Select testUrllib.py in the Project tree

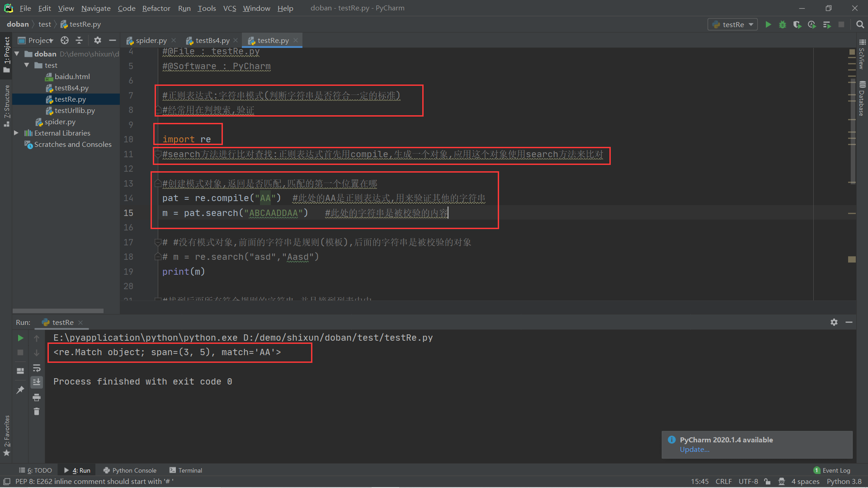[x=75, y=110]
